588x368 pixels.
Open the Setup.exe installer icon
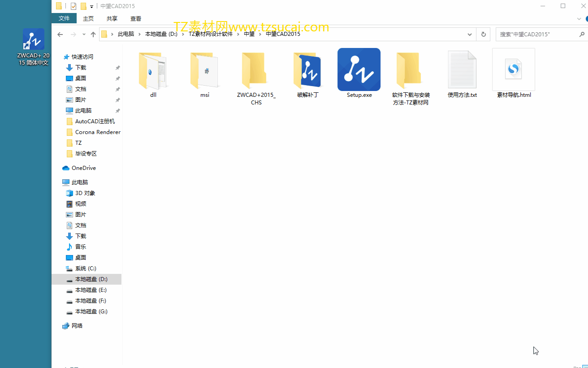tap(359, 69)
